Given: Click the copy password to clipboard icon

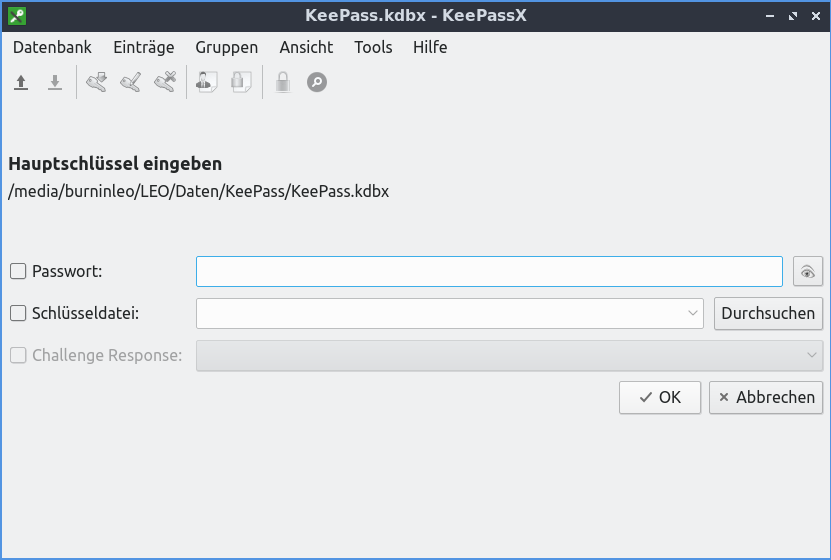Looking at the screenshot, I should pos(241,82).
